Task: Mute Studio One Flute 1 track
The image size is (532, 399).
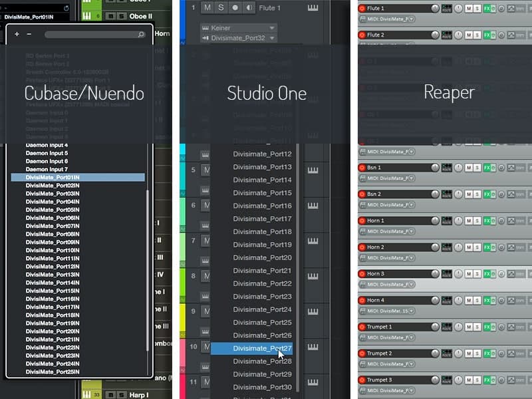Action: point(207,8)
